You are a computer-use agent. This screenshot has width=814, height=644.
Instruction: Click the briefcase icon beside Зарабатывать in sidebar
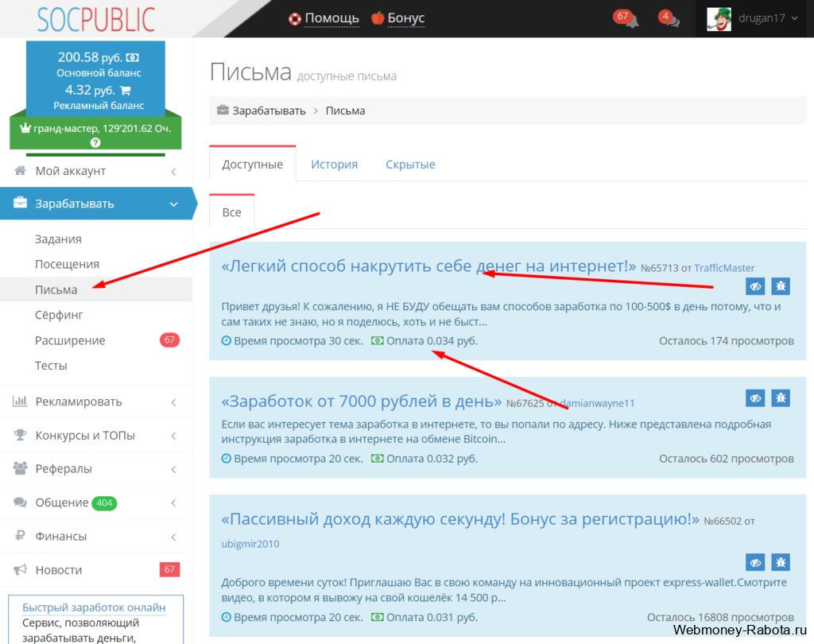[x=20, y=203]
